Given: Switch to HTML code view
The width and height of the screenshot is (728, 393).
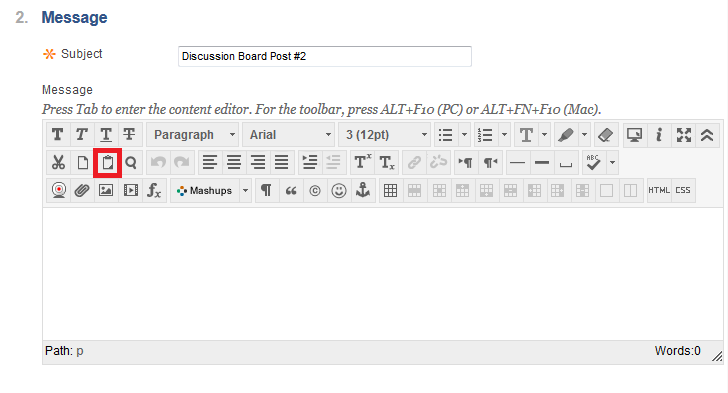Looking at the screenshot, I should (659, 190).
